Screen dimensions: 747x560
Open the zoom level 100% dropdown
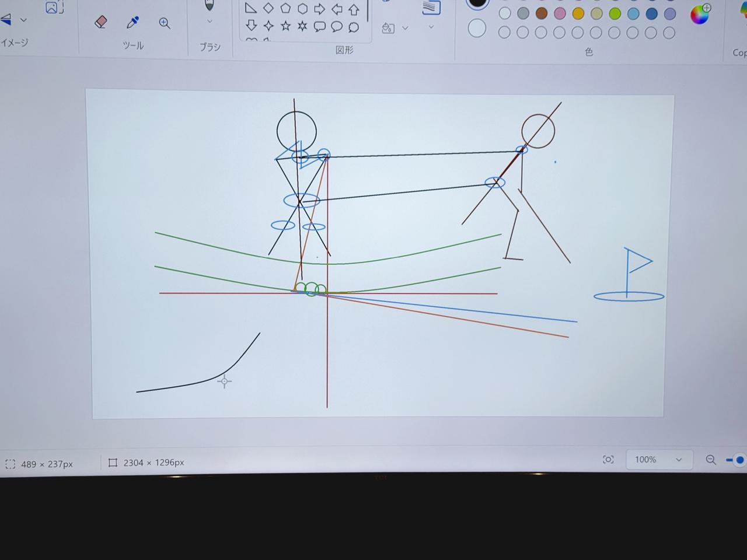(659, 460)
